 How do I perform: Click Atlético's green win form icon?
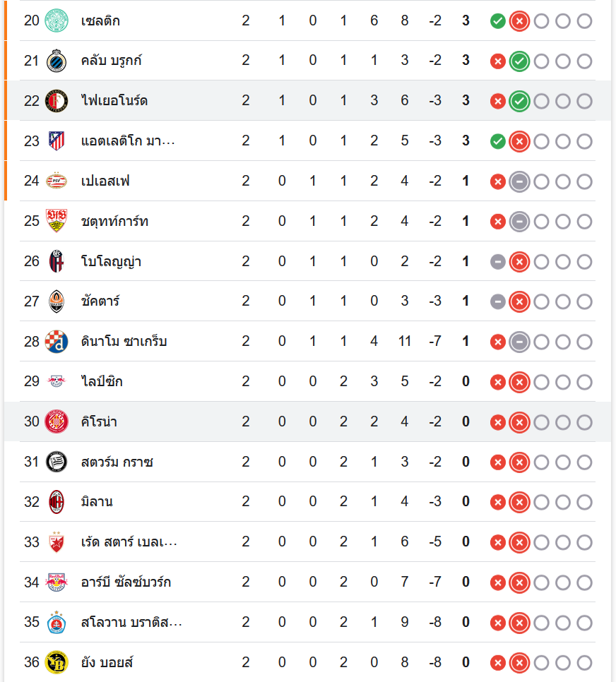click(x=497, y=141)
